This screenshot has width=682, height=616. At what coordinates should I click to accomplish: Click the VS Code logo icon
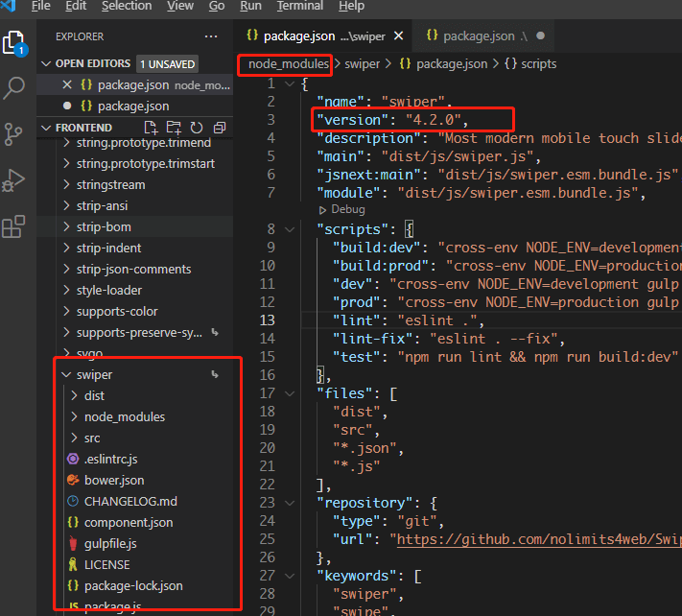coord(9,6)
